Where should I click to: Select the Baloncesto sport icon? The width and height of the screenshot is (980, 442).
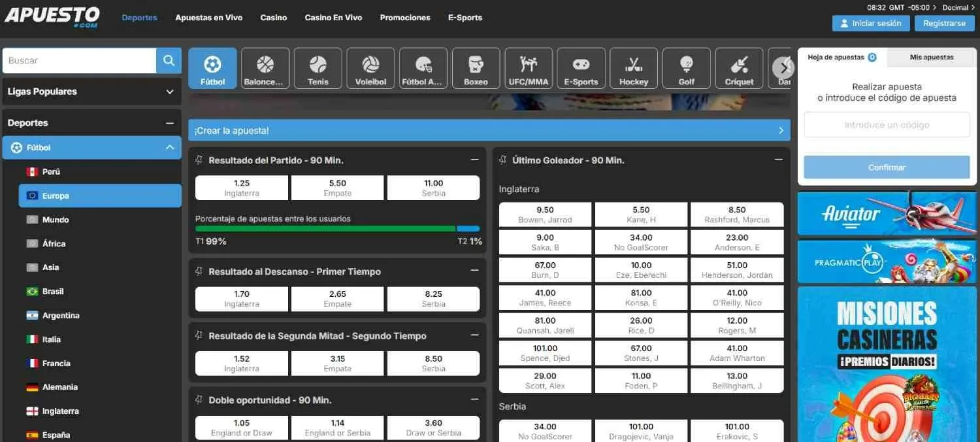tap(265, 67)
